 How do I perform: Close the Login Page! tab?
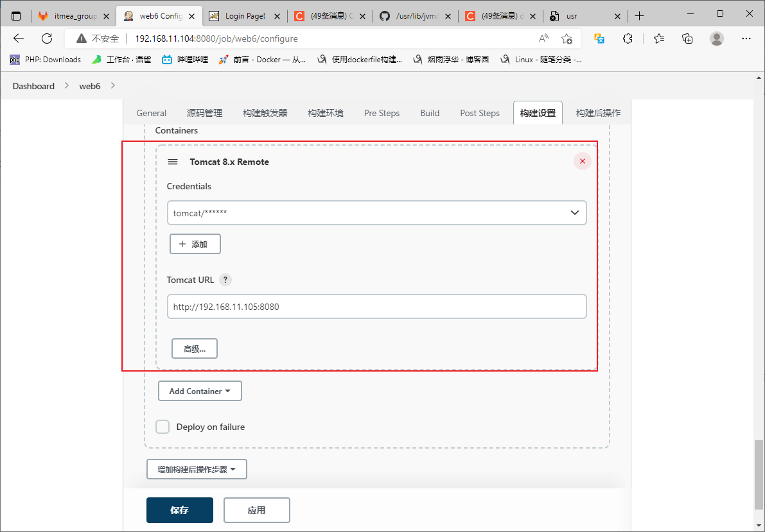(277, 16)
